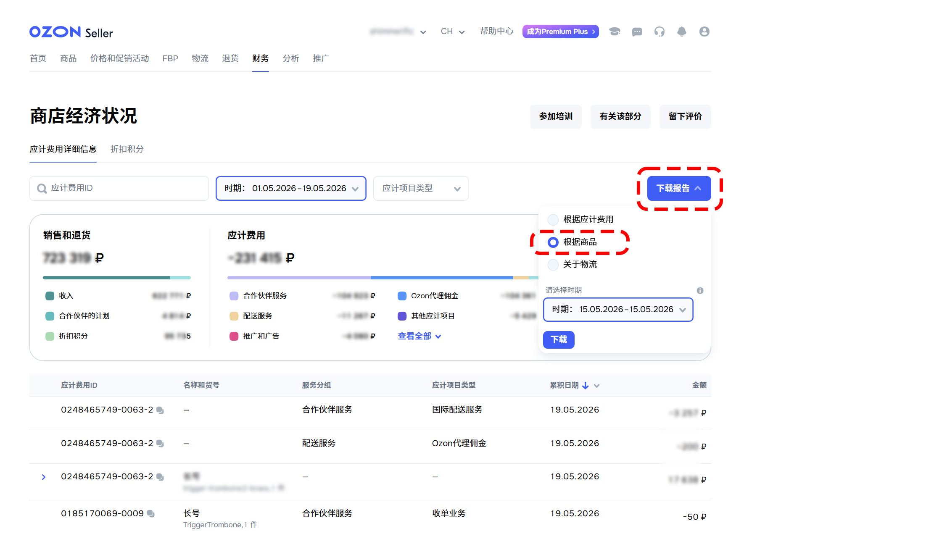Select the 根据商品 radio option
This screenshot has width=926, height=560.
(x=553, y=242)
